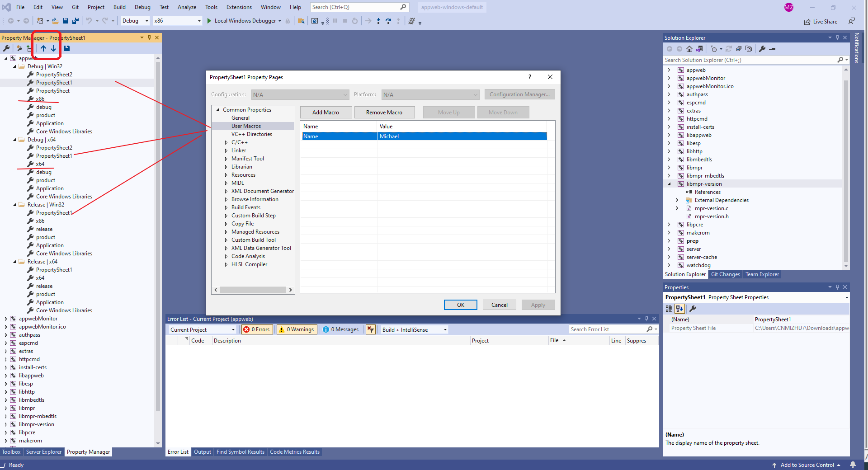The image size is (868, 470).
Task: Collapse All icon in Solution Explorer
Action: click(x=739, y=49)
